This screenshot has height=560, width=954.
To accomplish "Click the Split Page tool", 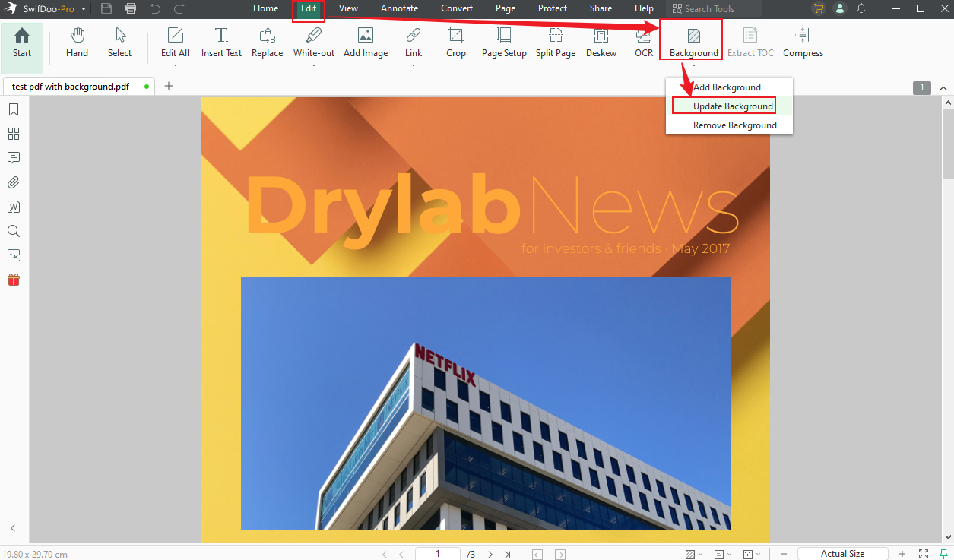I will tap(556, 43).
